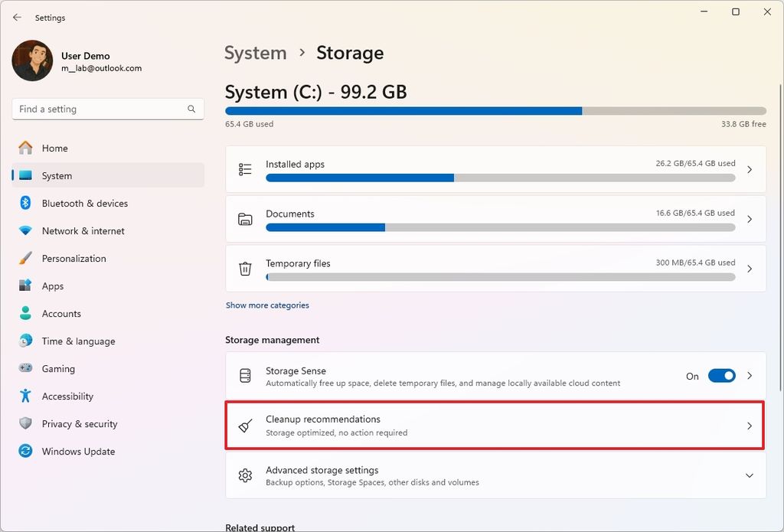Click Show more categories link
The width and height of the screenshot is (784, 532).
(x=267, y=305)
